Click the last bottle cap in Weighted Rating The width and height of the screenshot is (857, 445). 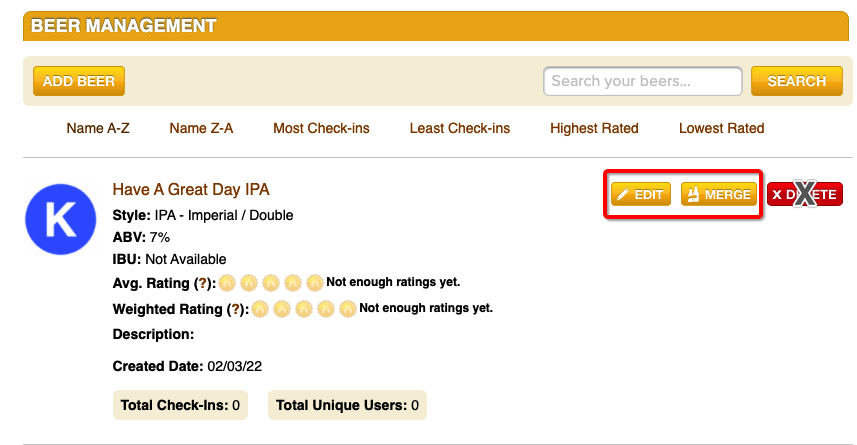tap(347, 309)
